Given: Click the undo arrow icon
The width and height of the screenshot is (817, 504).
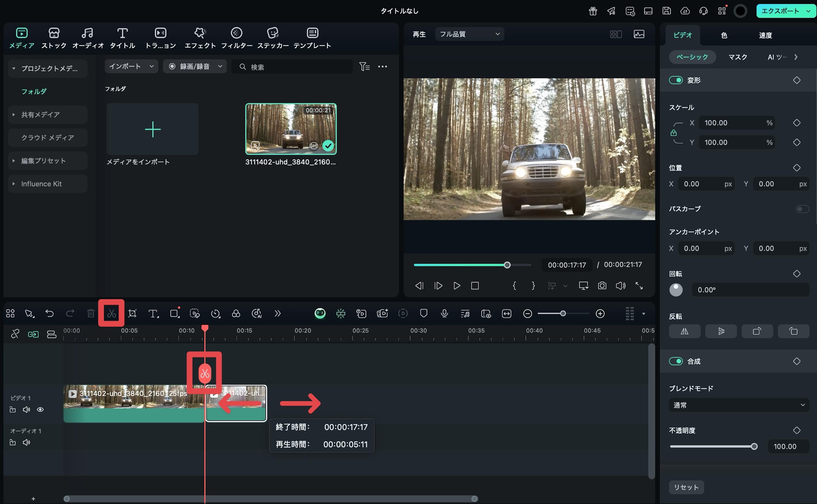Looking at the screenshot, I should point(49,313).
